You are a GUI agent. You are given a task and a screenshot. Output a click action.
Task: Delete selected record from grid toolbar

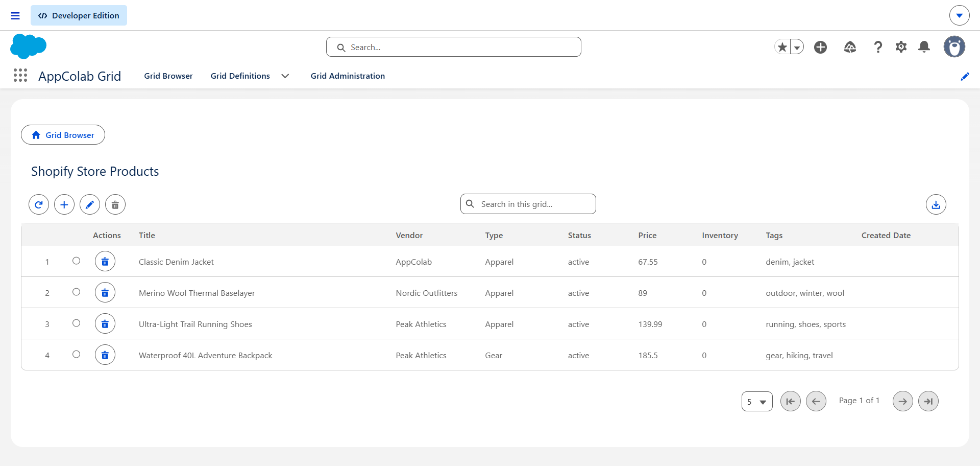115,204
